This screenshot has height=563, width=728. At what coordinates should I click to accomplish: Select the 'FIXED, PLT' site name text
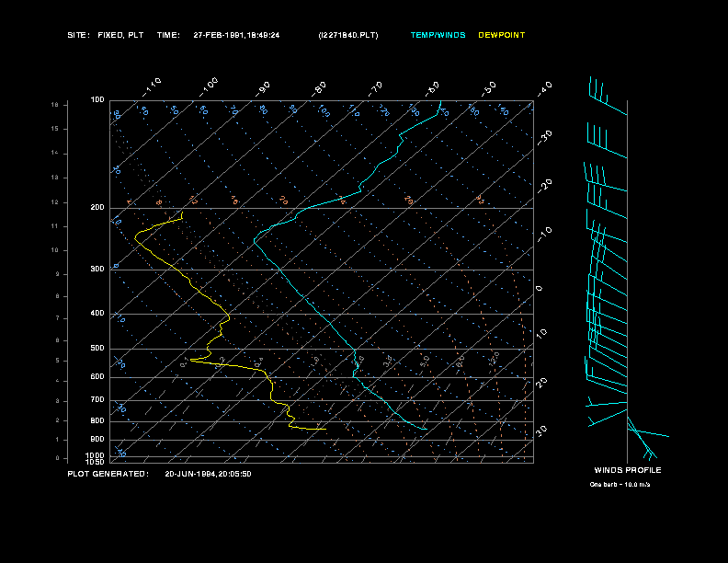120,35
